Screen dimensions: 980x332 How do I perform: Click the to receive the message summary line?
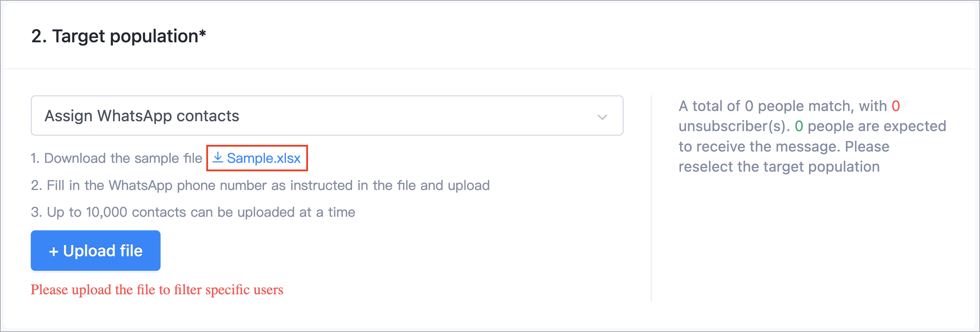coord(759,147)
